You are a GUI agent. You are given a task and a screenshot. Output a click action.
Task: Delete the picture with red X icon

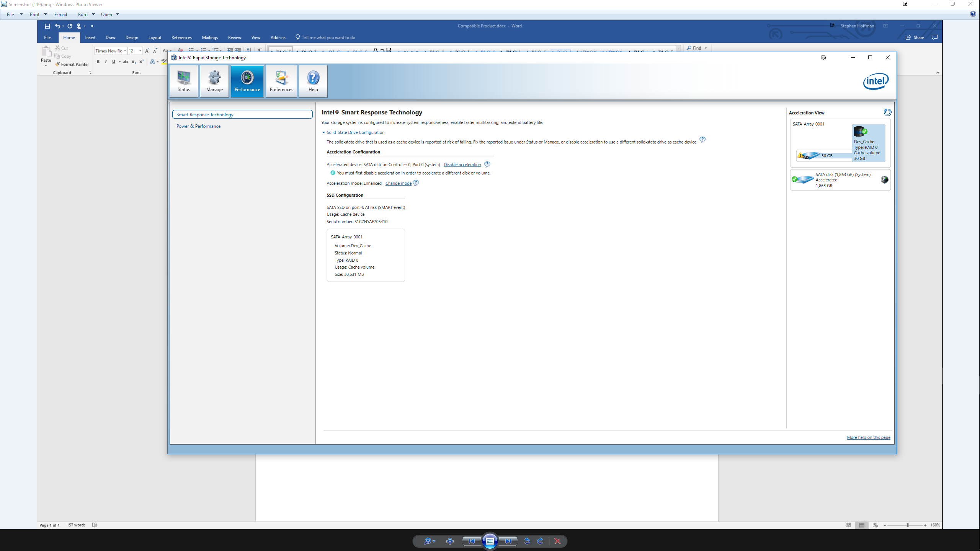[x=557, y=541]
